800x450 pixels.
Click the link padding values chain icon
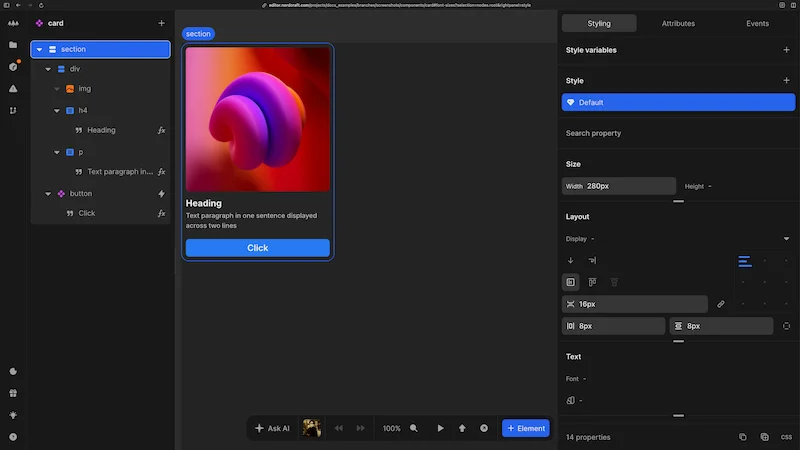(x=720, y=304)
